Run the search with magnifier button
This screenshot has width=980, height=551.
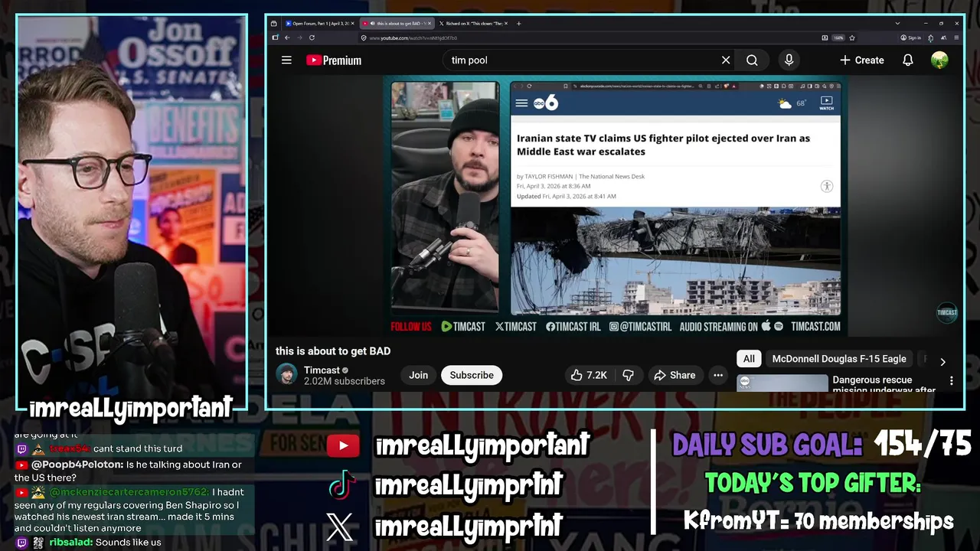[752, 60]
